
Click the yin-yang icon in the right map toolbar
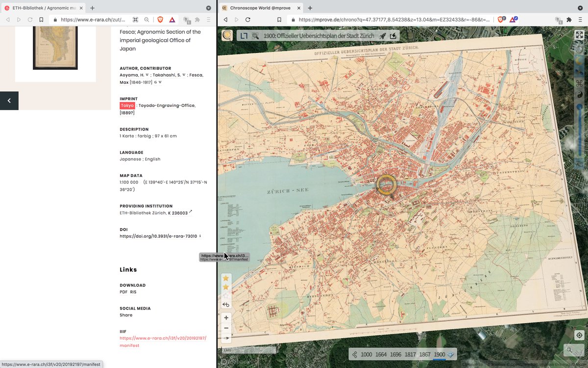(x=579, y=95)
